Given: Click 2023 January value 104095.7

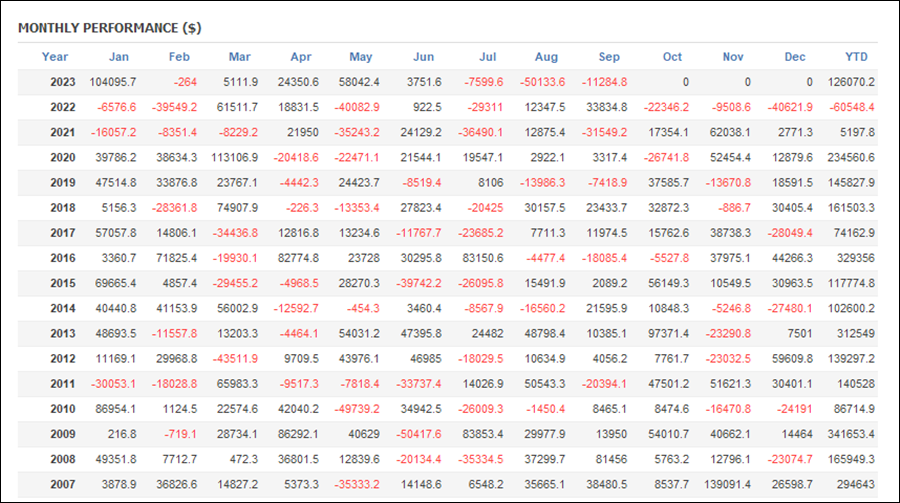Looking at the screenshot, I should (x=112, y=82).
